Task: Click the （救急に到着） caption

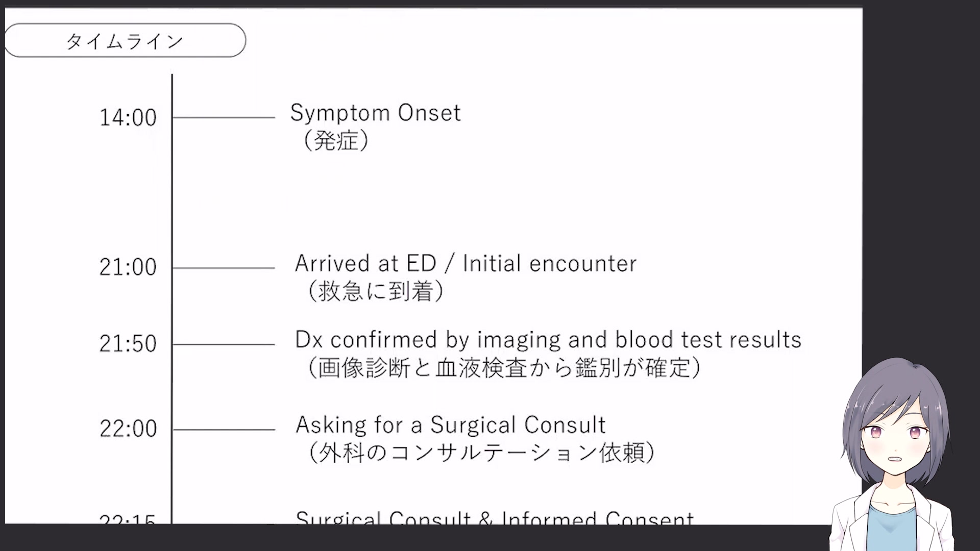Action: coord(376,292)
